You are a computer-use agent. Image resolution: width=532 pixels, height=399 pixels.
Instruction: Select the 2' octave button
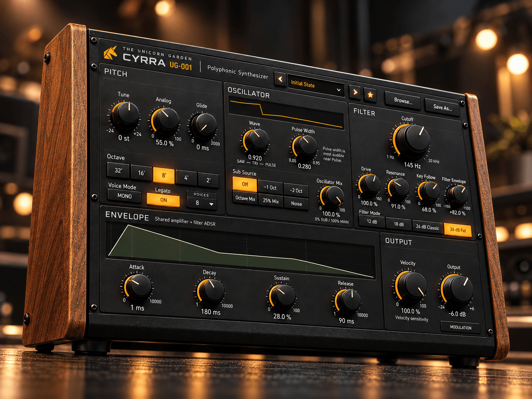pos(208,180)
